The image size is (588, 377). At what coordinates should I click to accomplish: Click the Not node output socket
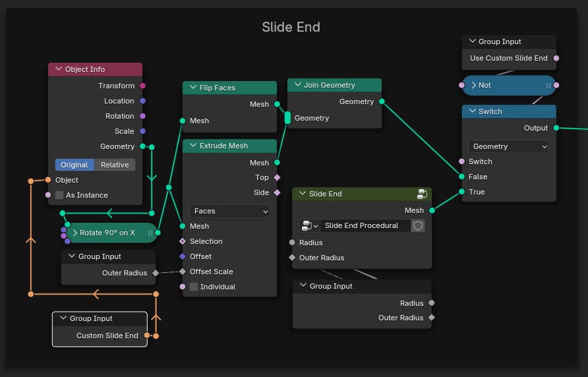coord(556,85)
